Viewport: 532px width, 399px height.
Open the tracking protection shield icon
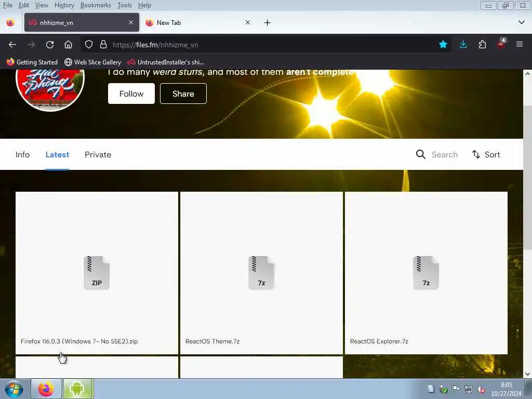coord(89,45)
